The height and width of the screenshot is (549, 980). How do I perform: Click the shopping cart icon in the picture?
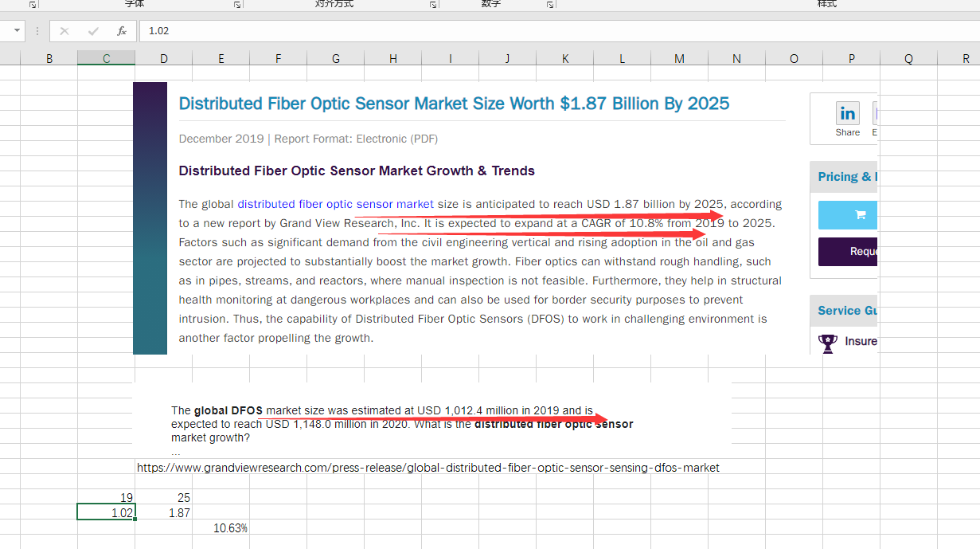859,214
